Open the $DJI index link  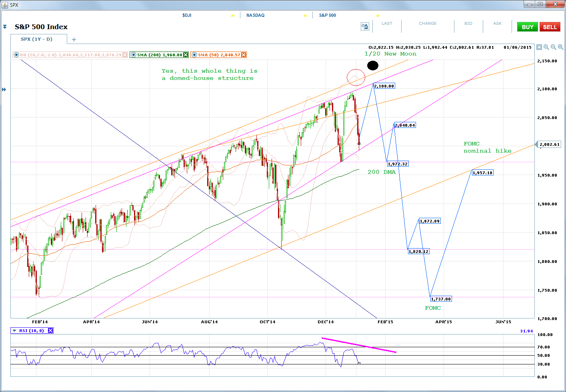coord(187,15)
